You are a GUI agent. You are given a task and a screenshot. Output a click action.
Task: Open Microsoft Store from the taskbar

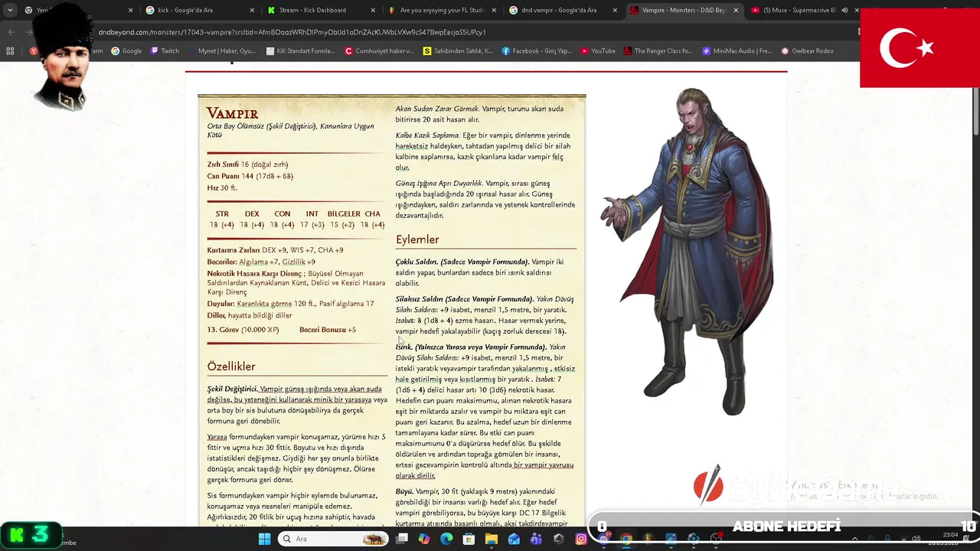469,539
